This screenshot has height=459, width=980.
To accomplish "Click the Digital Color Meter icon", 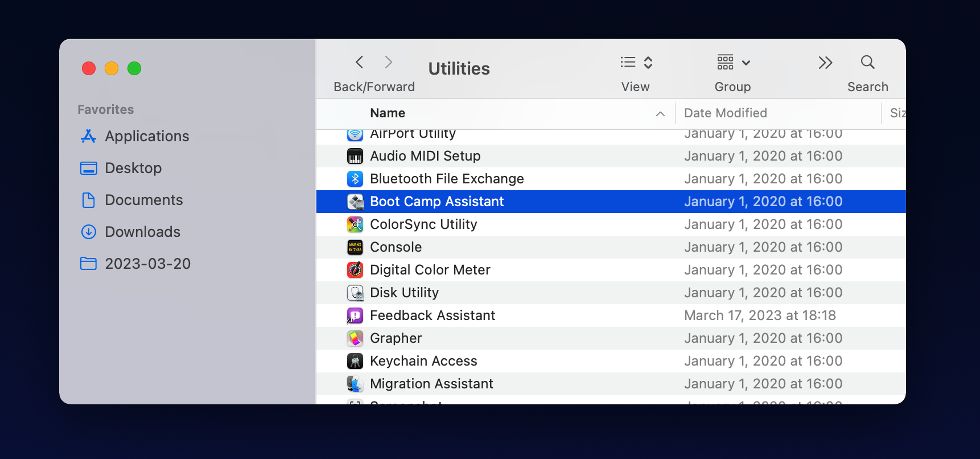I will click(355, 270).
